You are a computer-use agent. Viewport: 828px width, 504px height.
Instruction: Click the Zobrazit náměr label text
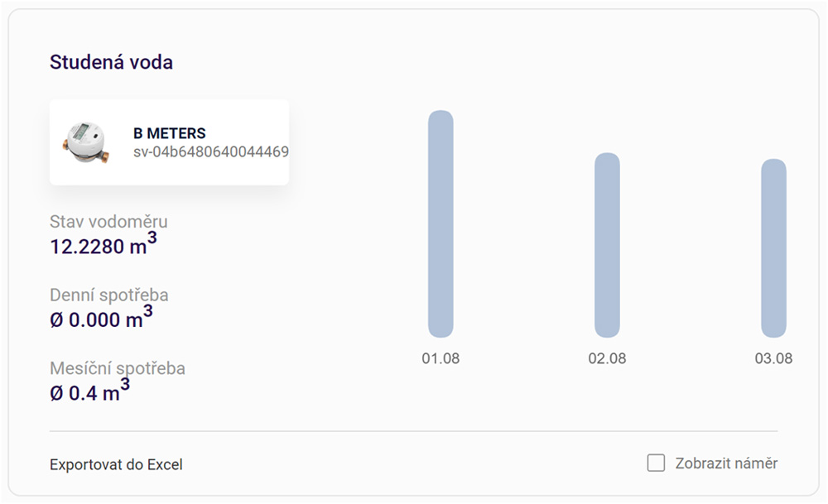726,463
